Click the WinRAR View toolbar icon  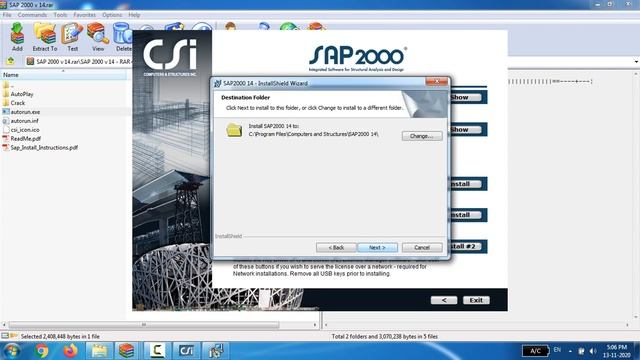click(98, 37)
